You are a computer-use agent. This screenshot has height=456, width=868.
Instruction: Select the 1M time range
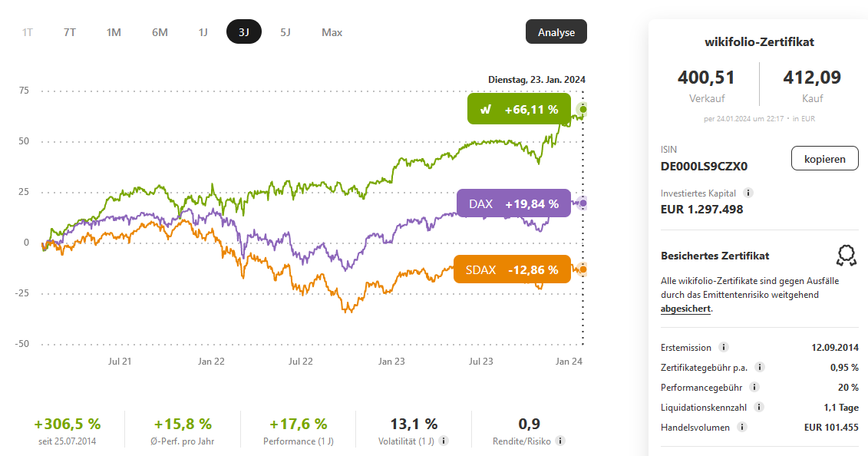(x=114, y=32)
